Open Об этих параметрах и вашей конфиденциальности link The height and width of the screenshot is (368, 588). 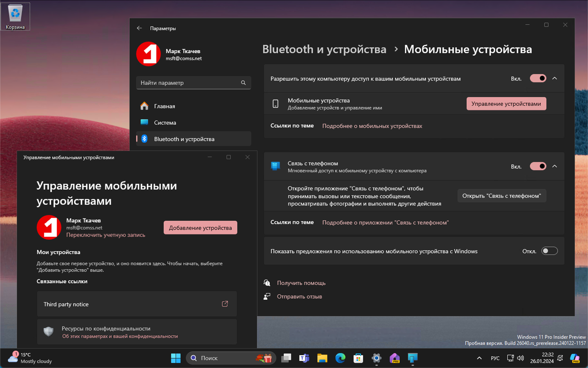(120, 336)
